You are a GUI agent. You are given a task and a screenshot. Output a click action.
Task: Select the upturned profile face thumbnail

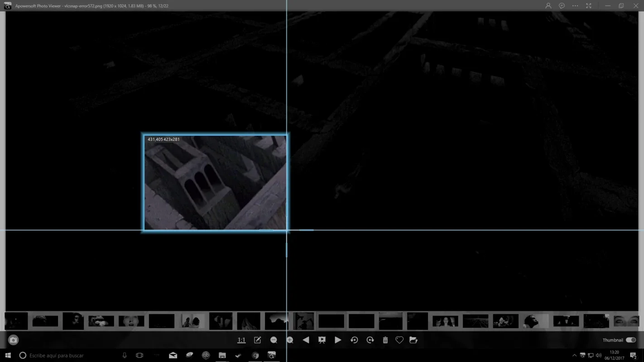(x=536, y=321)
